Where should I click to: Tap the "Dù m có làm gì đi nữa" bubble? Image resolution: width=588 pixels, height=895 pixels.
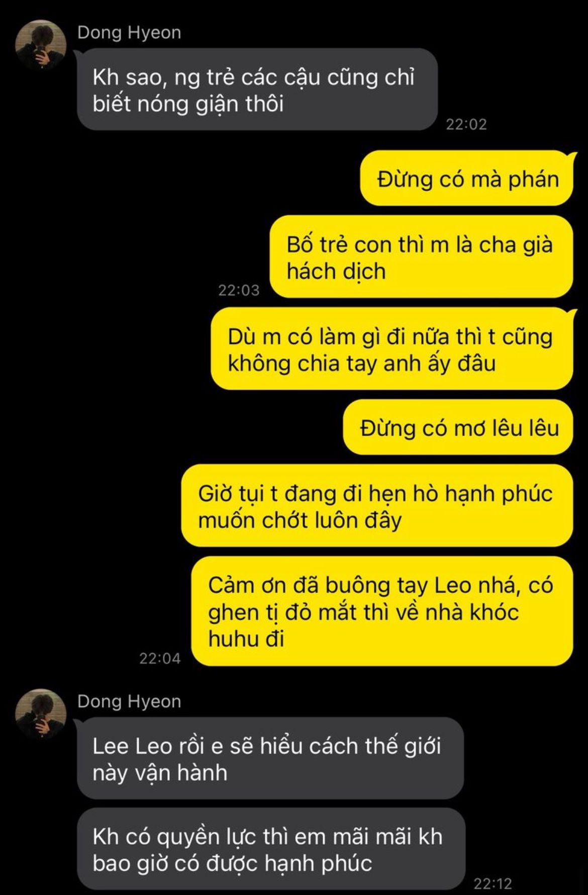392,348
